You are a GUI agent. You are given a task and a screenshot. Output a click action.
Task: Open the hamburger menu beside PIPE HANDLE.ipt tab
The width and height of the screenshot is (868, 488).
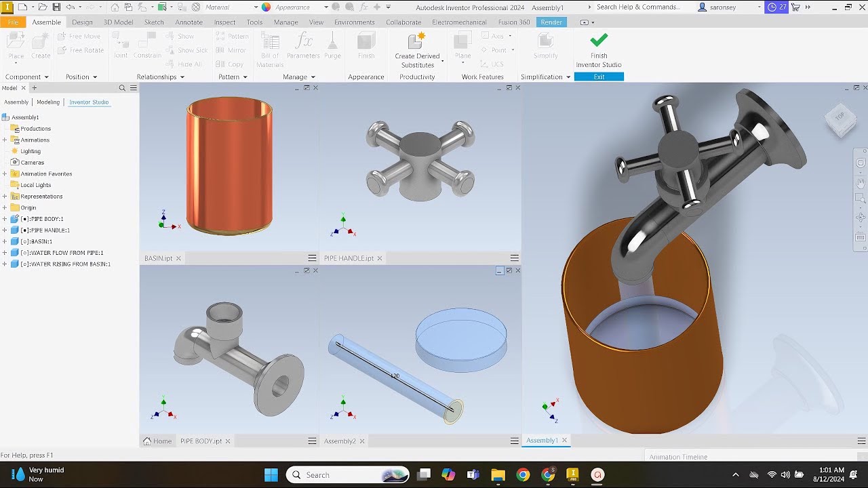[515, 258]
